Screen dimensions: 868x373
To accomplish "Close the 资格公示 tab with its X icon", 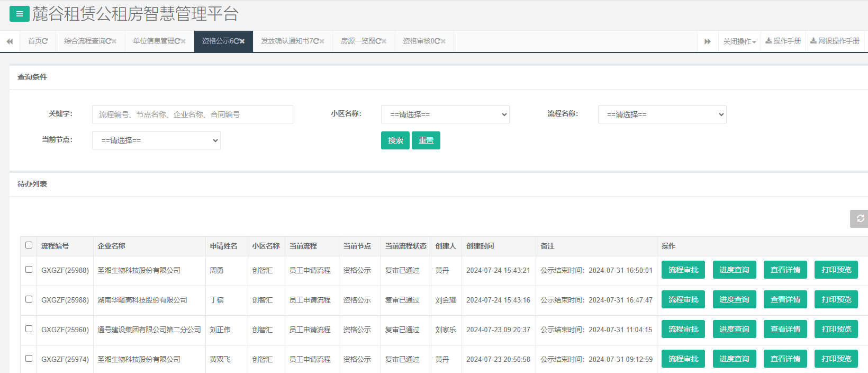I will [x=242, y=41].
